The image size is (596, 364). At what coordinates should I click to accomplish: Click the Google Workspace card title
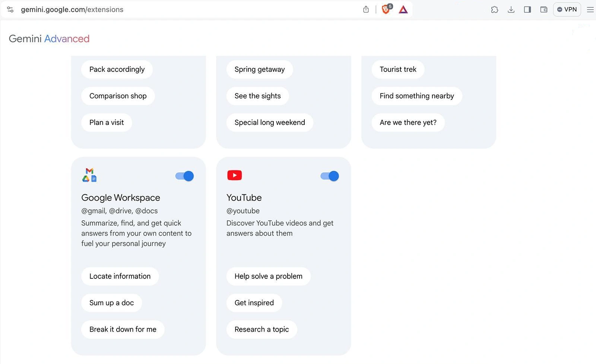coord(121,198)
